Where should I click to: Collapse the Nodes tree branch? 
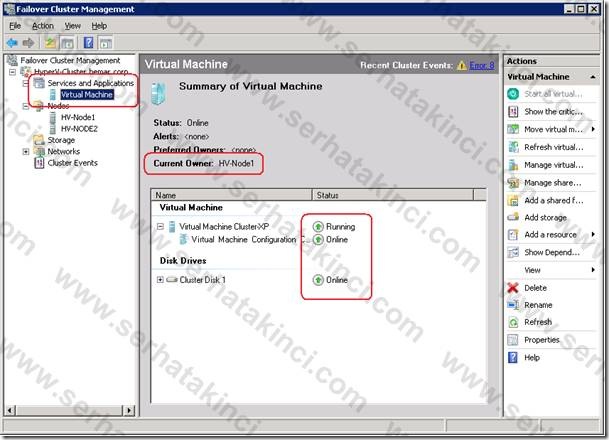click(x=26, y=106)
